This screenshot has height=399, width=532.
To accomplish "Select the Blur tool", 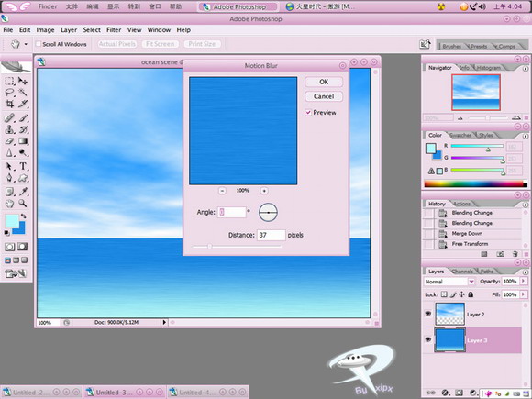I will coord(9,152).
